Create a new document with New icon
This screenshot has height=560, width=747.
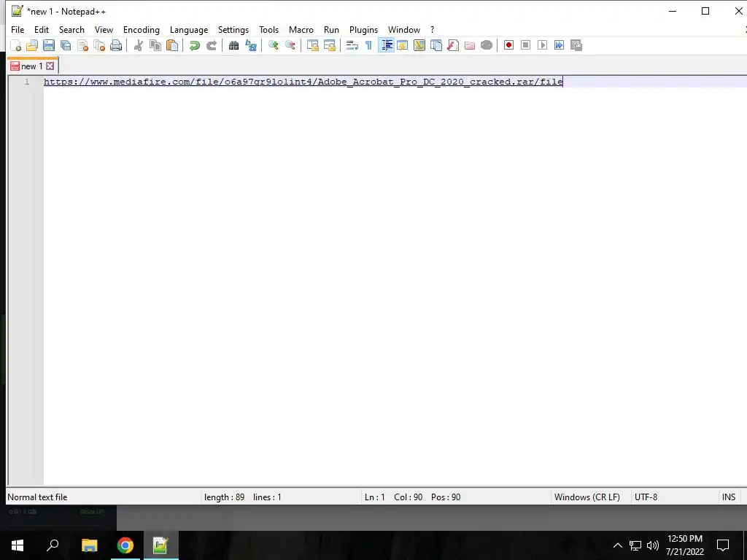[16, 45]
